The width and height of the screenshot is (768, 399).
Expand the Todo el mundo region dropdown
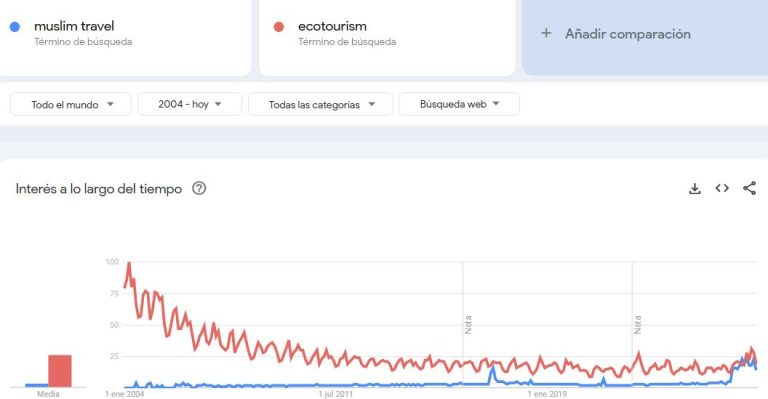pyautogui.click(x=71, y=104)
